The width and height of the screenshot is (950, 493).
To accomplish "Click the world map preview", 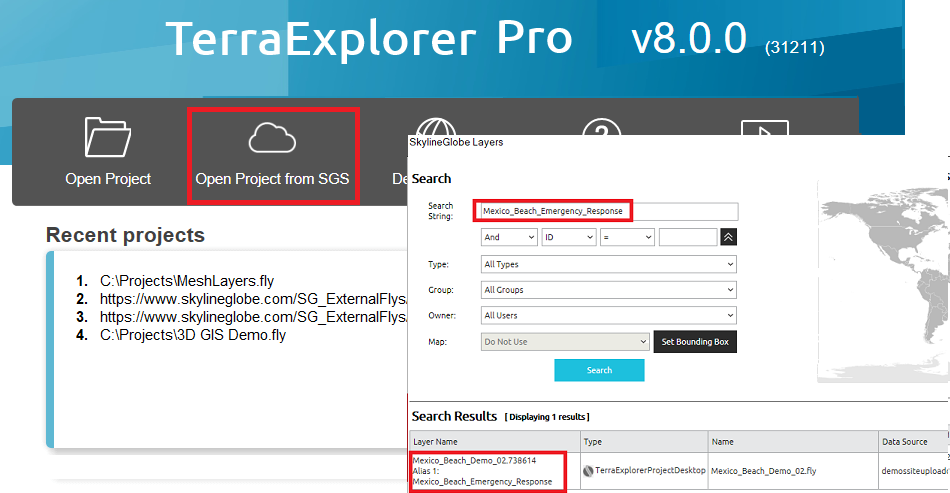I will point(883,282).
